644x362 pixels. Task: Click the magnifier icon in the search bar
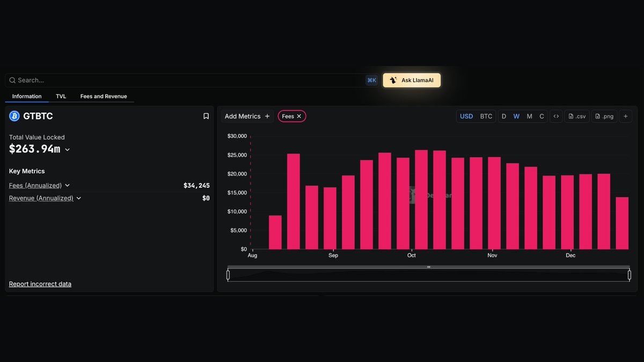pyautogui.click(x=12, y=80)
